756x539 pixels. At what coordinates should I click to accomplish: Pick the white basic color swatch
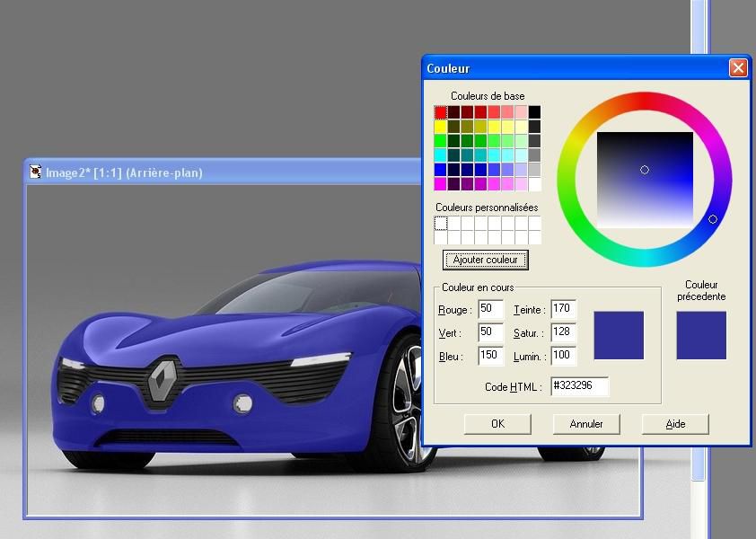[x=534, y=184]
